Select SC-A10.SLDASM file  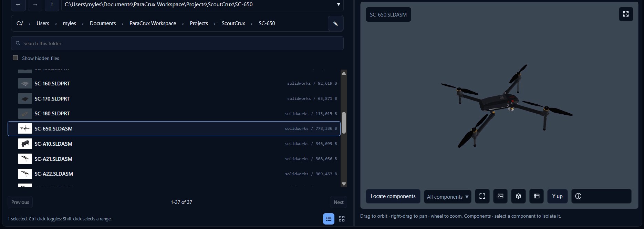[174, 144]
